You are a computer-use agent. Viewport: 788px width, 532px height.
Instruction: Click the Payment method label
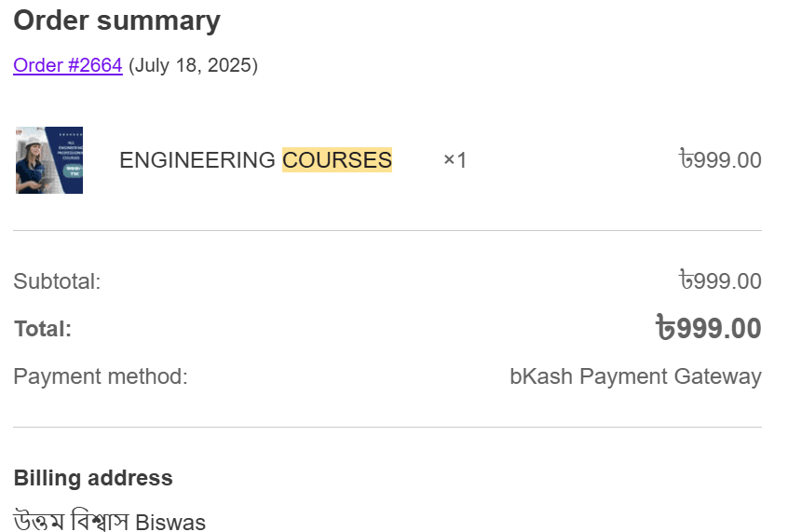pyautogui.click(x=101, y=376)
